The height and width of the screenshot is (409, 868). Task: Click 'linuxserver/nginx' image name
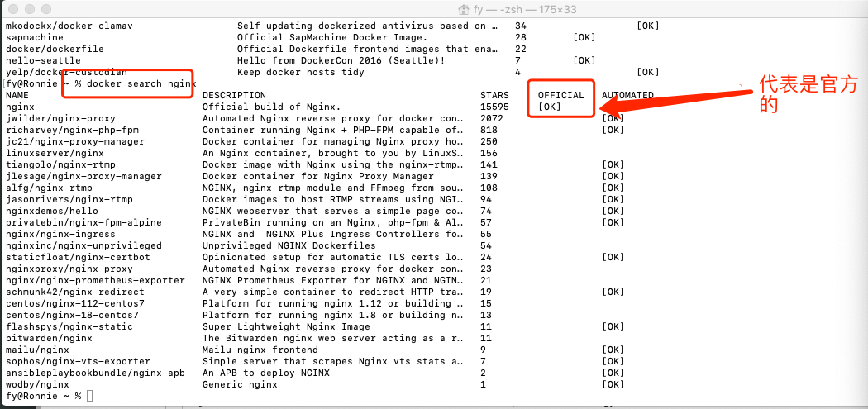coord(55,154)
